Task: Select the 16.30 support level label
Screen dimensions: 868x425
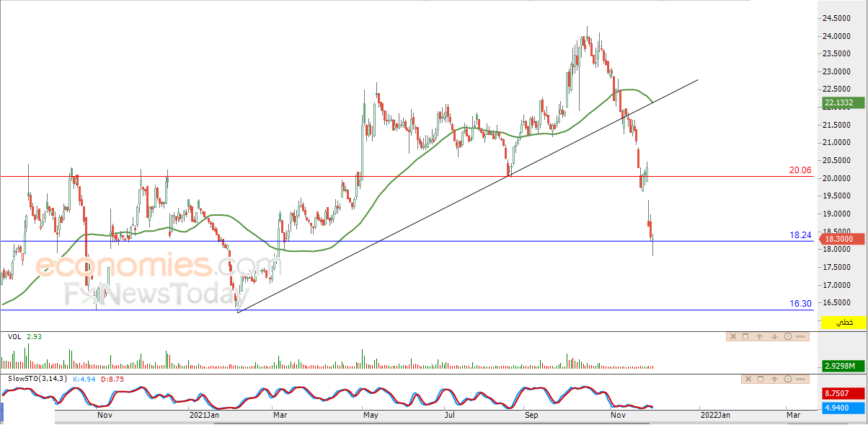Action: point(800,304)
